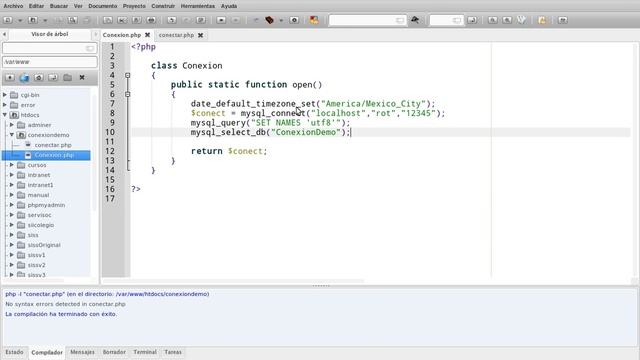Click the navigate forward toolbar icon
The image size is (640, 360).
coord(236,20)
